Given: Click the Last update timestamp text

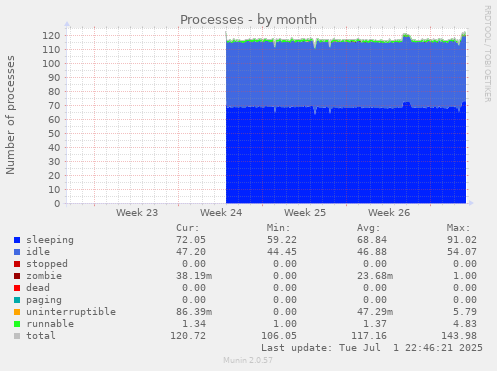Looking at the screenshot, I should coord(372,348).
